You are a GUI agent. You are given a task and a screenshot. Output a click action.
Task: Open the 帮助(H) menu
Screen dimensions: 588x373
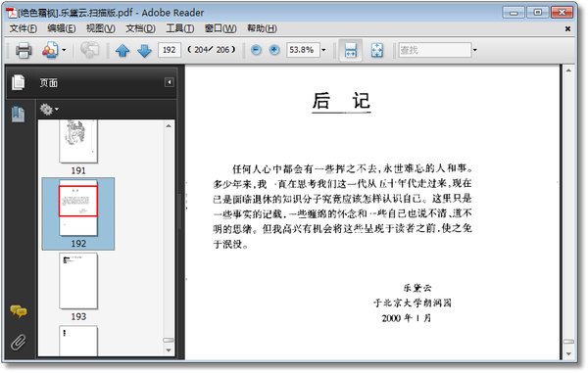[262, 28]
